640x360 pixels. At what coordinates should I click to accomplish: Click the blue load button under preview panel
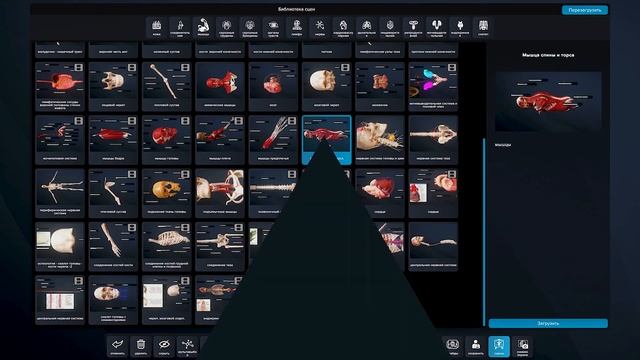point(548,323)
